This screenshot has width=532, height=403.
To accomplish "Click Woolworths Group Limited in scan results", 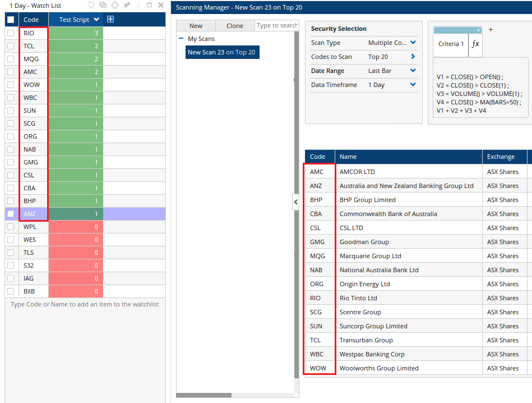I will [x=379, y=368].
